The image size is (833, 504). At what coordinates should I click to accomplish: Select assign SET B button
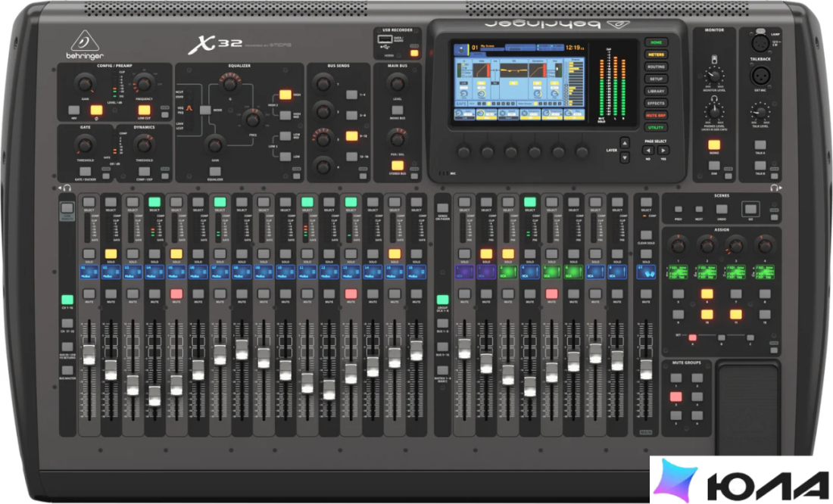pos(721,338)
